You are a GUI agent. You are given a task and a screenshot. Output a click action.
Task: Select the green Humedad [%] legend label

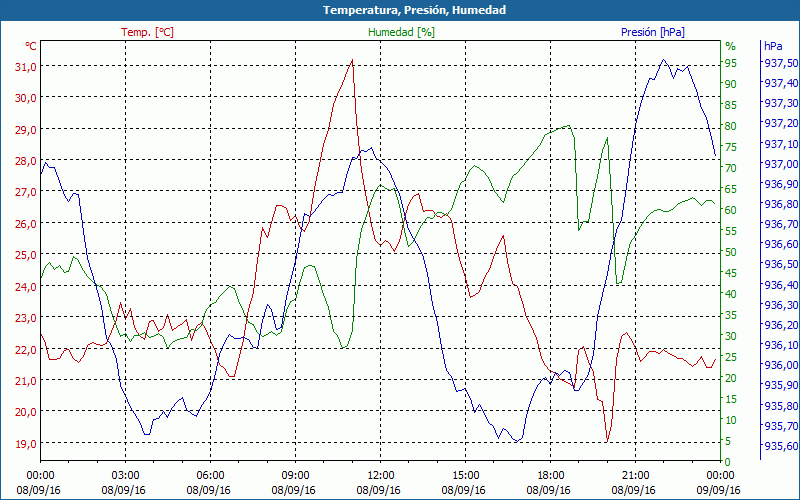[x=402, y=32]
